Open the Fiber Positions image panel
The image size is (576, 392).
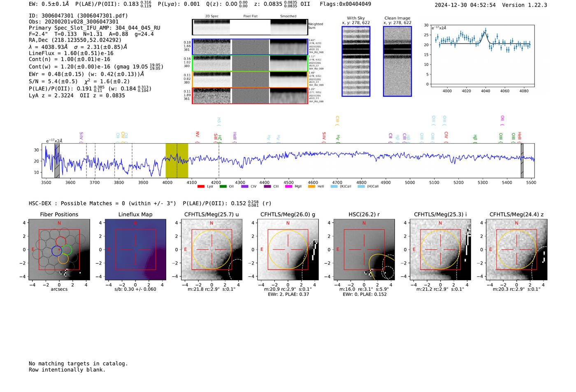point(59,250)
